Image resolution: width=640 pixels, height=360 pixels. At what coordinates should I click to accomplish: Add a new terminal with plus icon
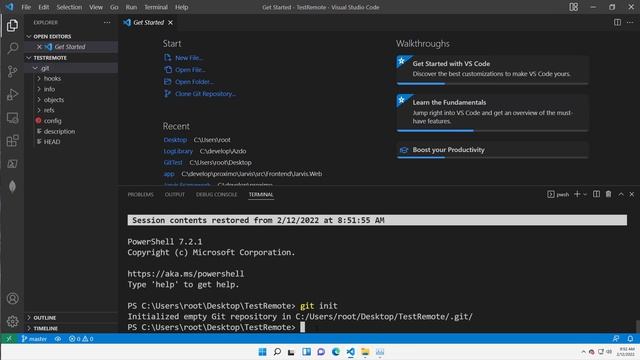(577, 194)
